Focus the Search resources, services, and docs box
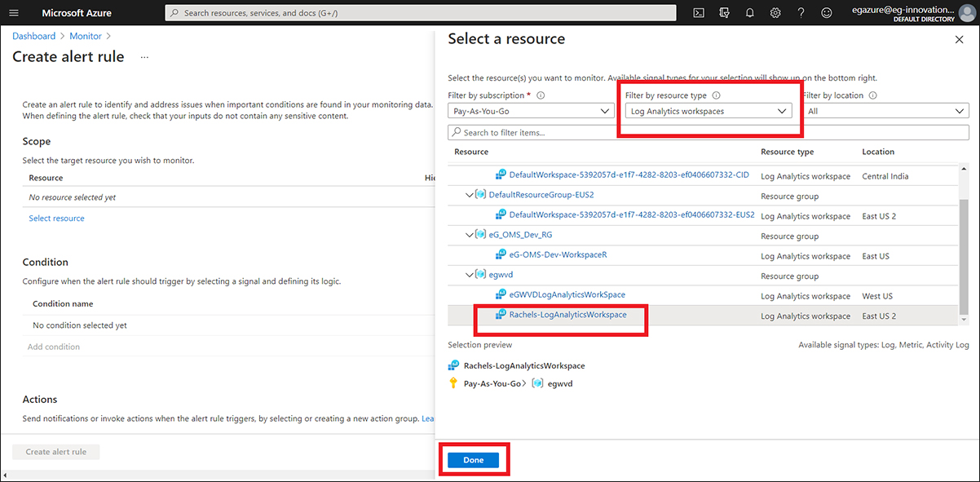This screenshot has height=482, width=980. coord(421,13)
